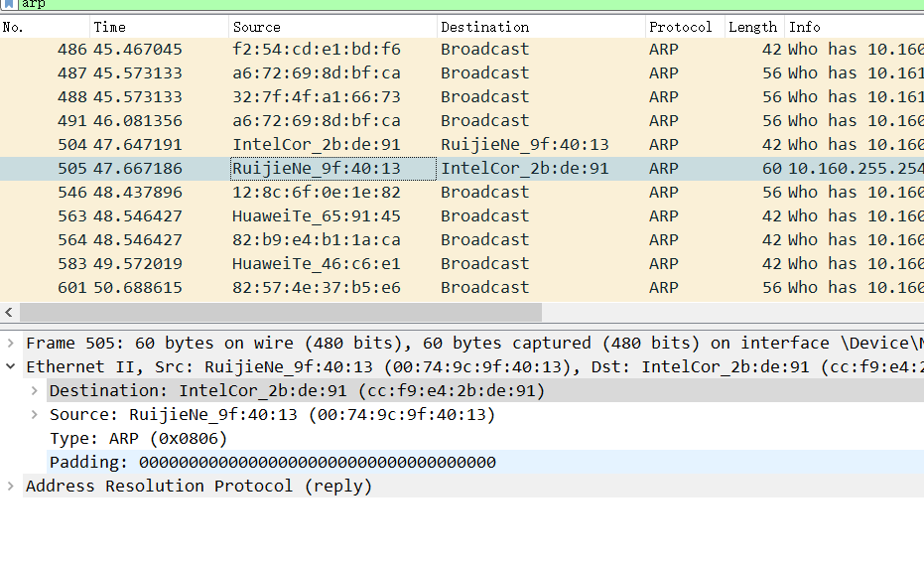Click the Destination cell IntelCor_2b:de:91 in packet 505
Image resolution: width=924 pixels, height=563 pixels.
point(541,169)
